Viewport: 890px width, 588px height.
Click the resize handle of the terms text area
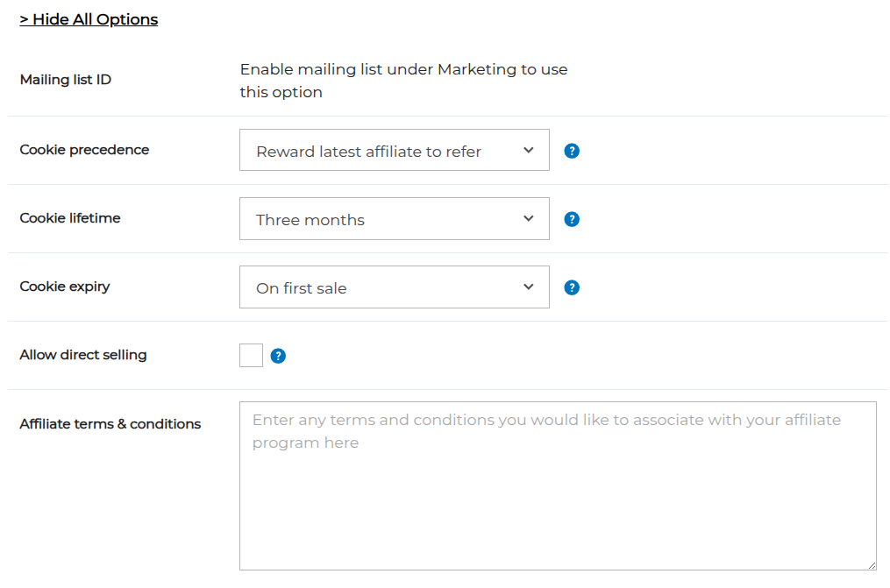pyautogui.click(x=871, y=565)
